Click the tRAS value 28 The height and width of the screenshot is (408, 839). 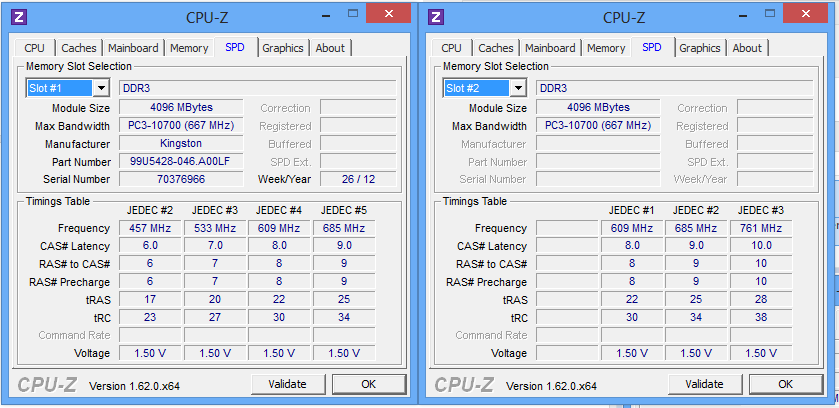pos(761,299)
